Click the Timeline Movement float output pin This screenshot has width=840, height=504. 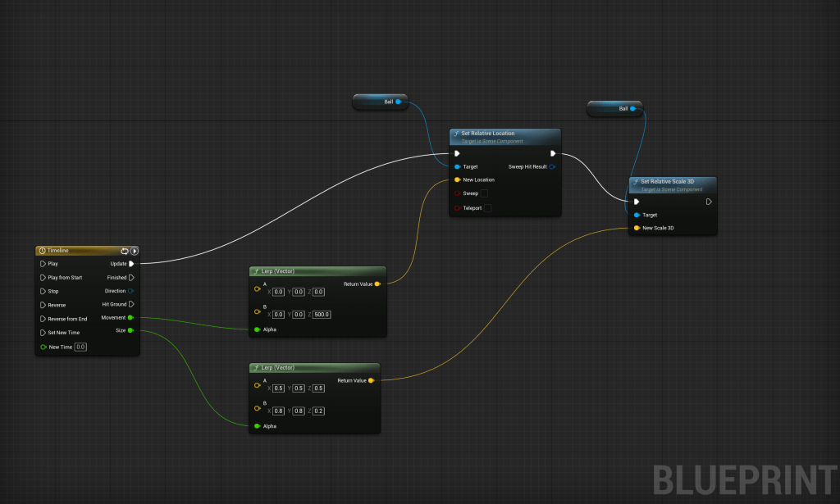[x=131, y=318]
